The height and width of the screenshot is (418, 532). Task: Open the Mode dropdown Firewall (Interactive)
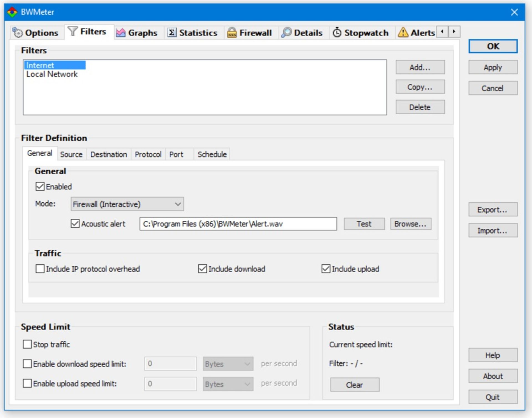(x=127, y=204)
